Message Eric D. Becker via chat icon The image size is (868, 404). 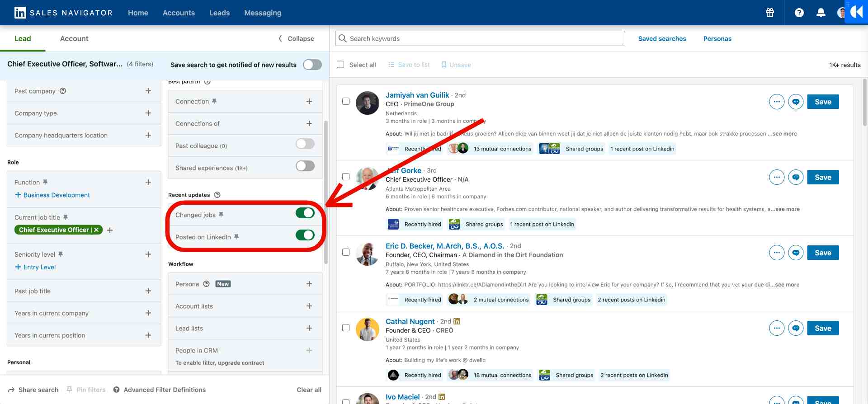[796, 253]
